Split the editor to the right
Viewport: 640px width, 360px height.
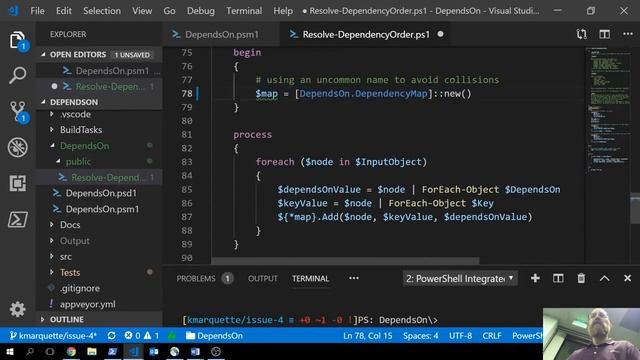604,34
